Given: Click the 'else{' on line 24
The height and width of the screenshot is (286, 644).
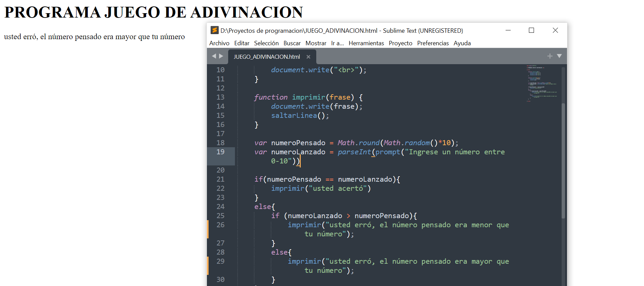Looking at the screenshot, I should coord(265,207).
